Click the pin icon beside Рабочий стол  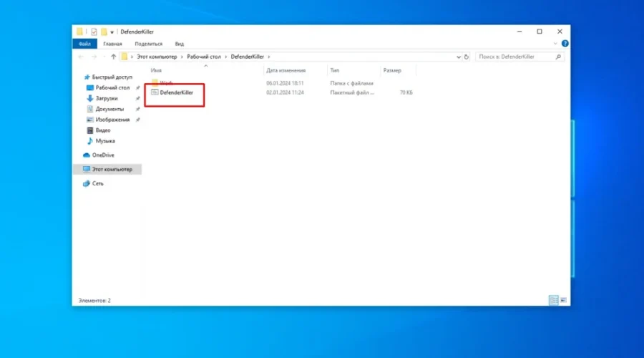pyautogui.click(x=137, y=88)
